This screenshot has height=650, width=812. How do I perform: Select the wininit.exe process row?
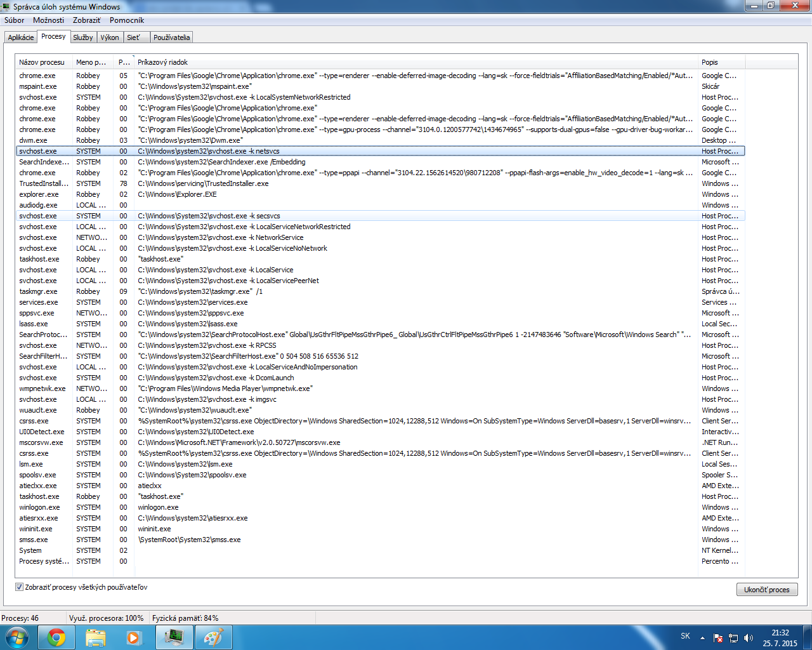point(380,529)
